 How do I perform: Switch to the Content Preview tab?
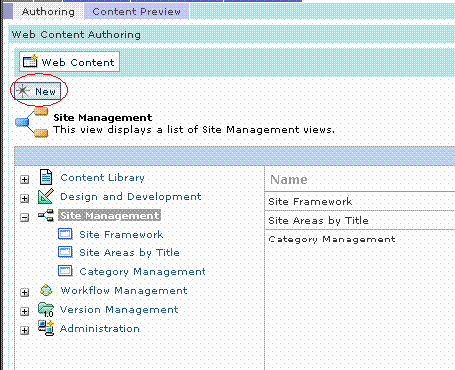tap(136, 12)
